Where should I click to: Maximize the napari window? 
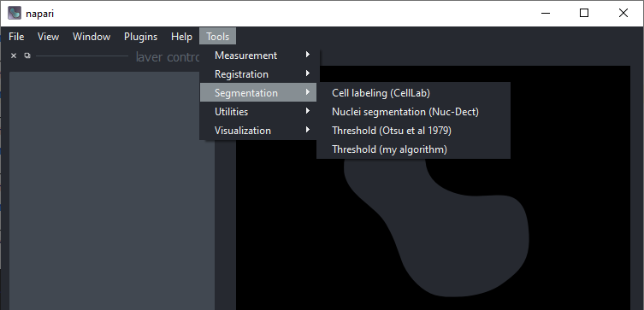584,13
